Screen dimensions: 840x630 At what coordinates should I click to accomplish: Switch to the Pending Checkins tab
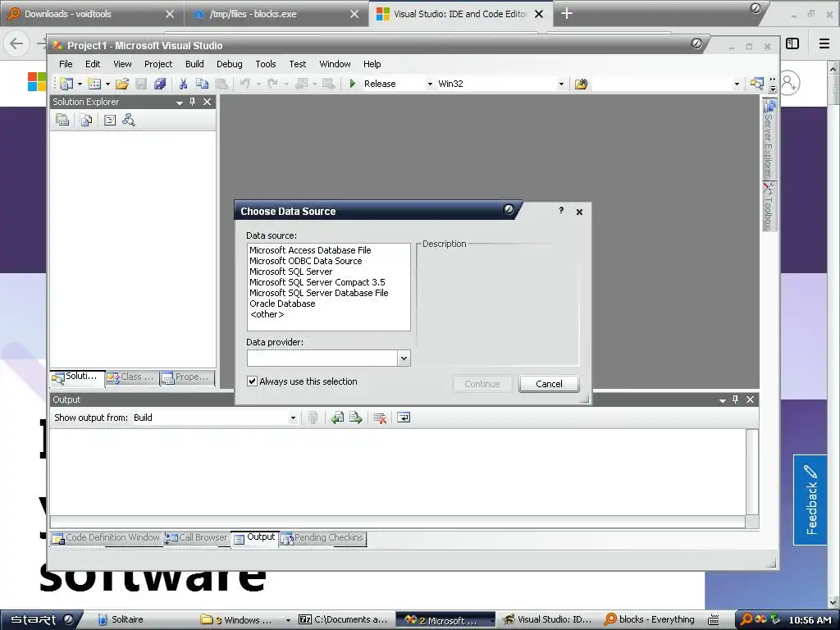pyautogui.click(x=322, y=538)
